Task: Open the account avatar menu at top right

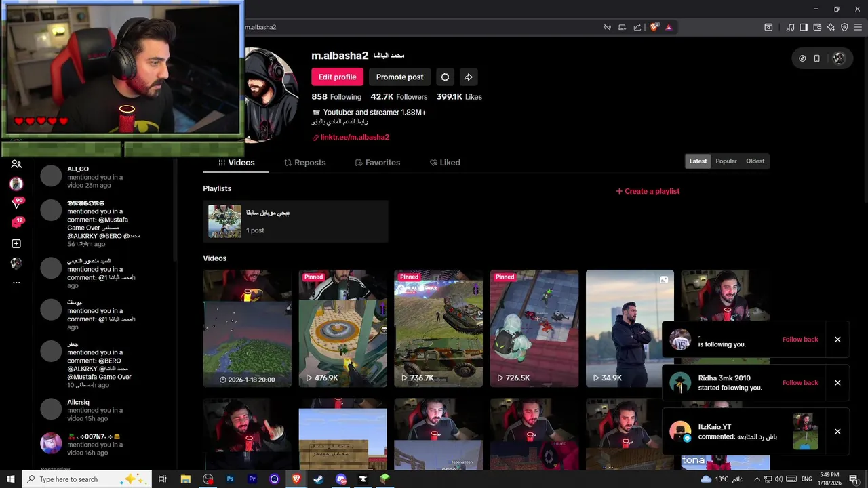Action: (839, 58)
